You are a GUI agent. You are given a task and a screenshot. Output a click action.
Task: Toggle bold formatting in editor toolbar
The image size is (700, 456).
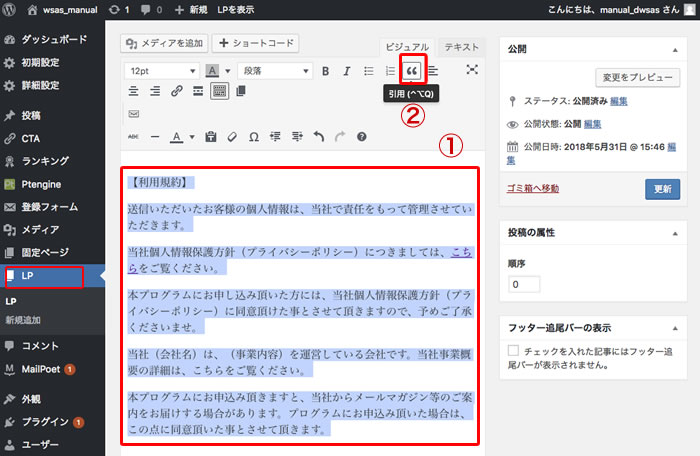tap(325, 71)
